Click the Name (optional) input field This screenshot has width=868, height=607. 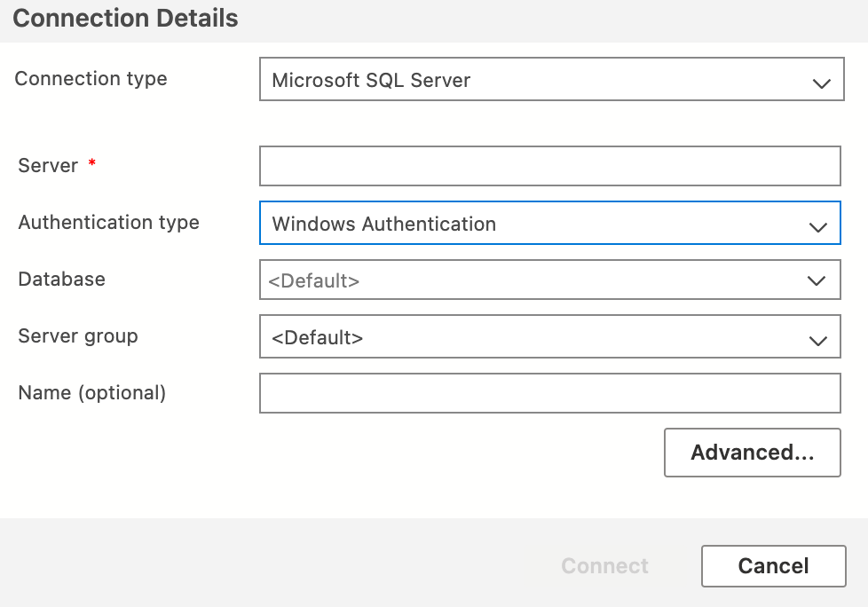[x=550, y=393]
